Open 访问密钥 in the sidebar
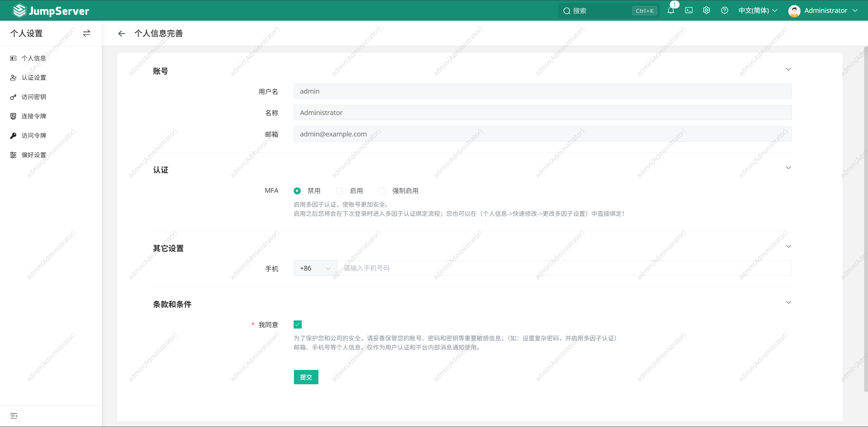Viewport: 868px width, 427px height. click(x=34, y=97)
